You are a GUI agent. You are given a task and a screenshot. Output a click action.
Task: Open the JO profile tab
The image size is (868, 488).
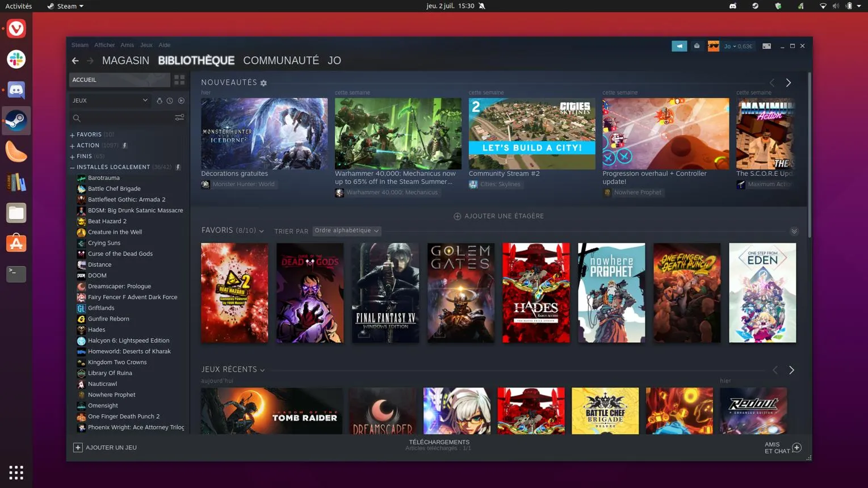334,61
